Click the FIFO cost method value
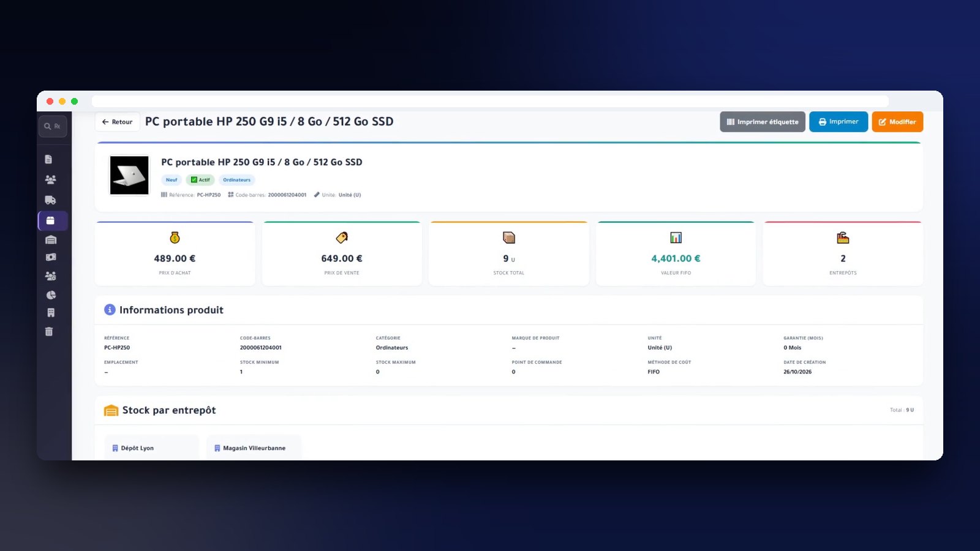Image resolution: width=980 pixels, height=551 pixels. click(654, 372)
